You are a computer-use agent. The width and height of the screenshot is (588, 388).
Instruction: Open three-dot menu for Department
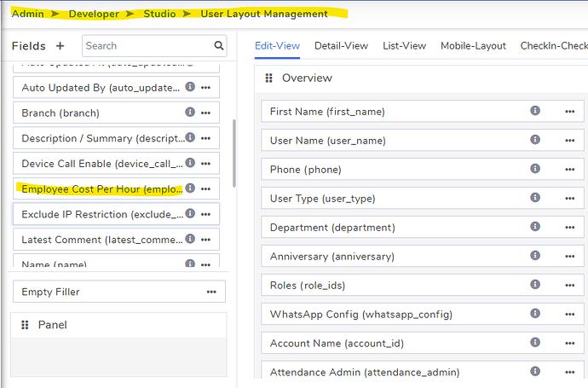click(569, 228)
